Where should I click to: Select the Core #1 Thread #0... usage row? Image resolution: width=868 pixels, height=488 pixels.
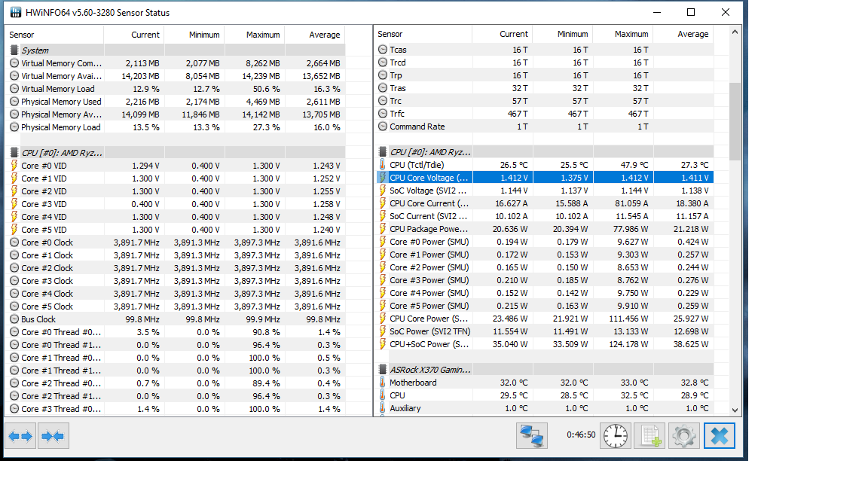click(176, 358)
